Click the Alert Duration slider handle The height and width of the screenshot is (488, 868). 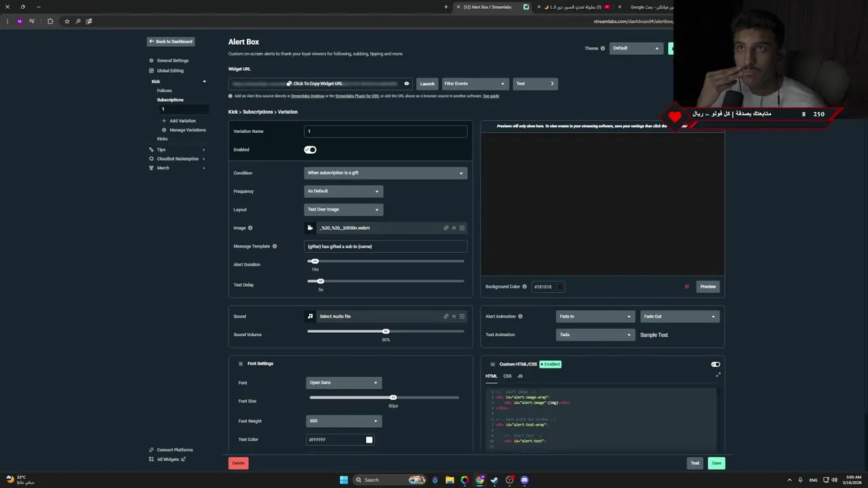tap(315, 261)
